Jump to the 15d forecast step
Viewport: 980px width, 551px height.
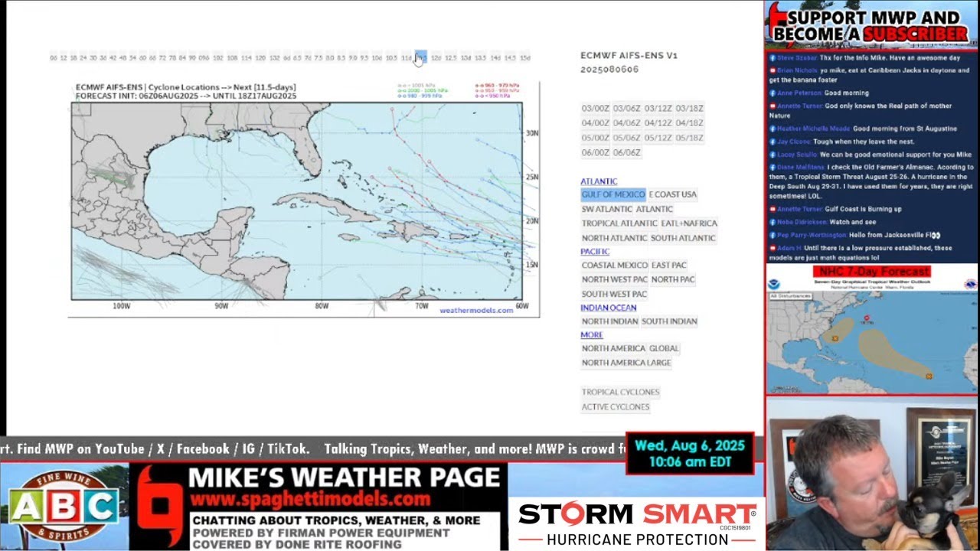click(x=525, y=58)
